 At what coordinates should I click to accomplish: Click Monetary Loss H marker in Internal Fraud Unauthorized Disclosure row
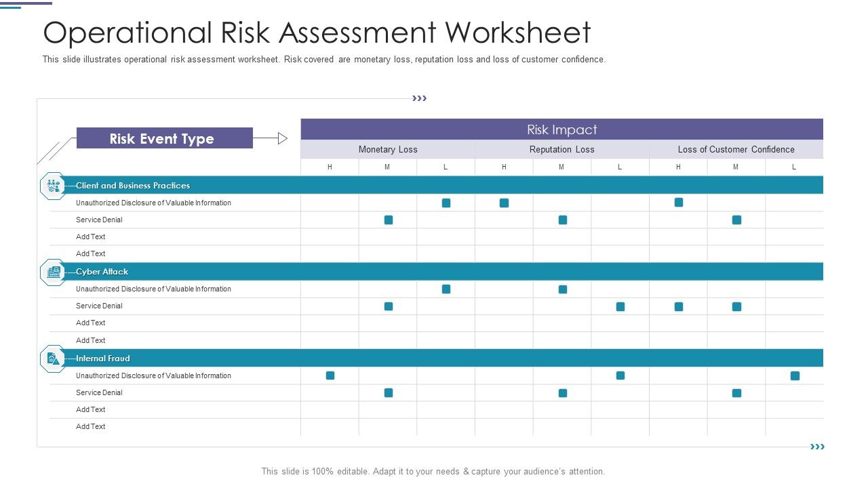point(330,375)
